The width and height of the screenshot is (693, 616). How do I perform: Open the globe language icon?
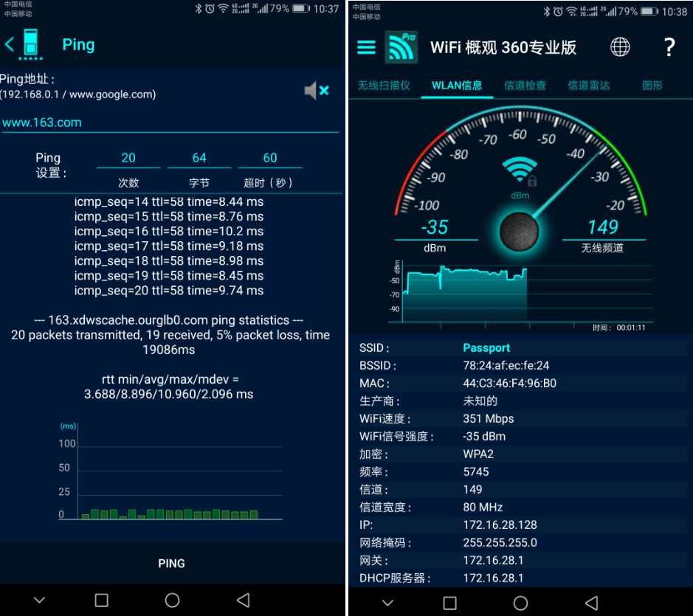click(x=620, y=46)
